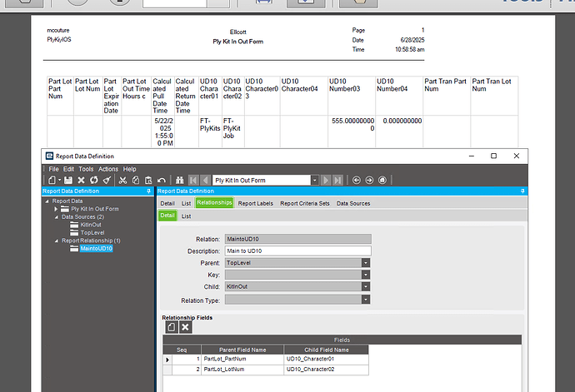This screenshot has width=575, height=392.
Task: Switch to the top Detail tab
Action: click(167, 203)
